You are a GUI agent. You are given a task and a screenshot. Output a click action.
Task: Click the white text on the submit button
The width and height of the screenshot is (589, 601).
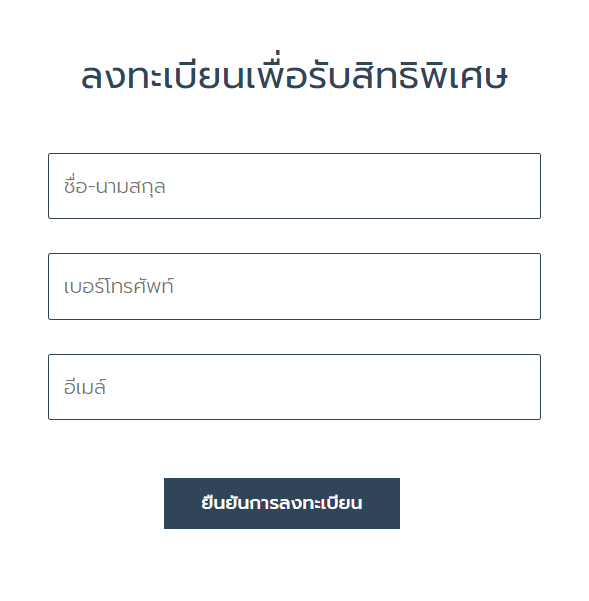coord(282,502)
